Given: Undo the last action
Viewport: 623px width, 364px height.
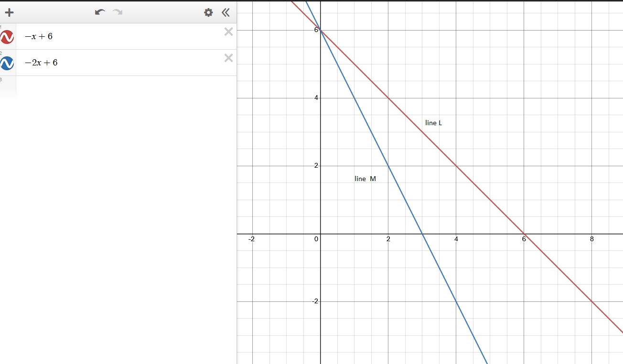Looking at the screenshot, I should tap(100, 12).
